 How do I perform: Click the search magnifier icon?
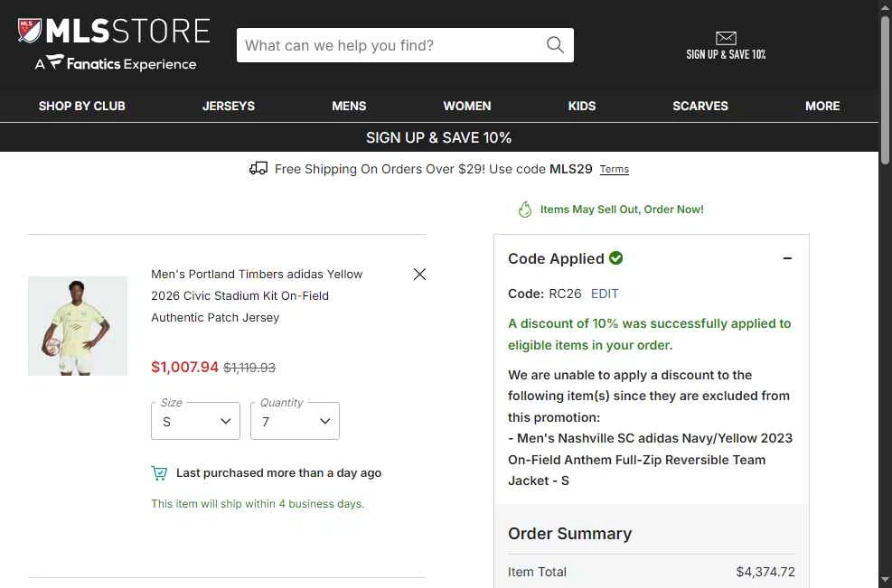point(555,45)
